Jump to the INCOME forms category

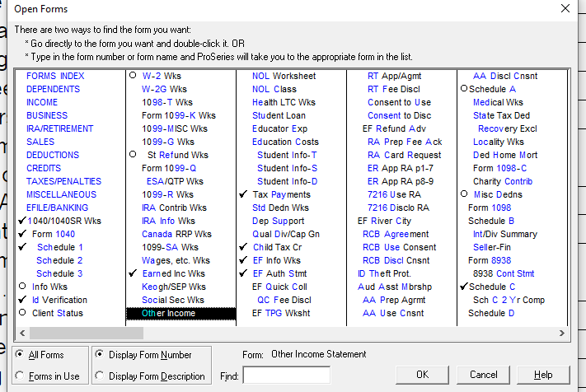(42, 102)
